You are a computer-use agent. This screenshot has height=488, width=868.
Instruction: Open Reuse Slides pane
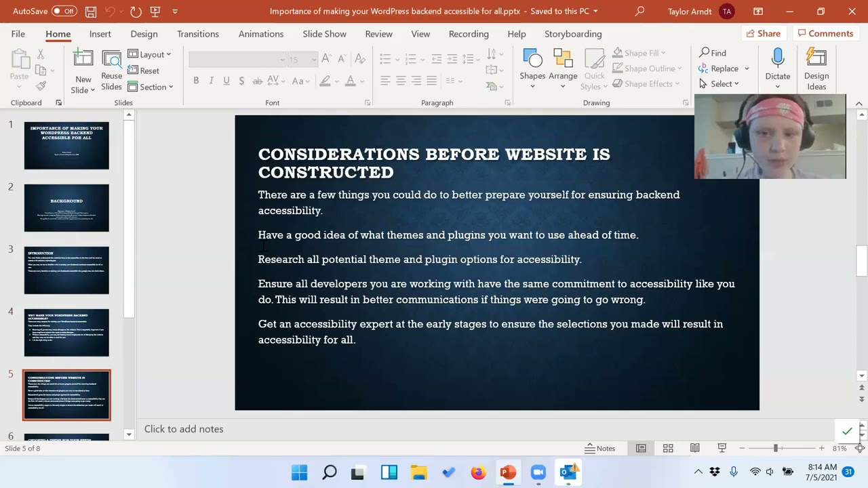click(111, 71)
